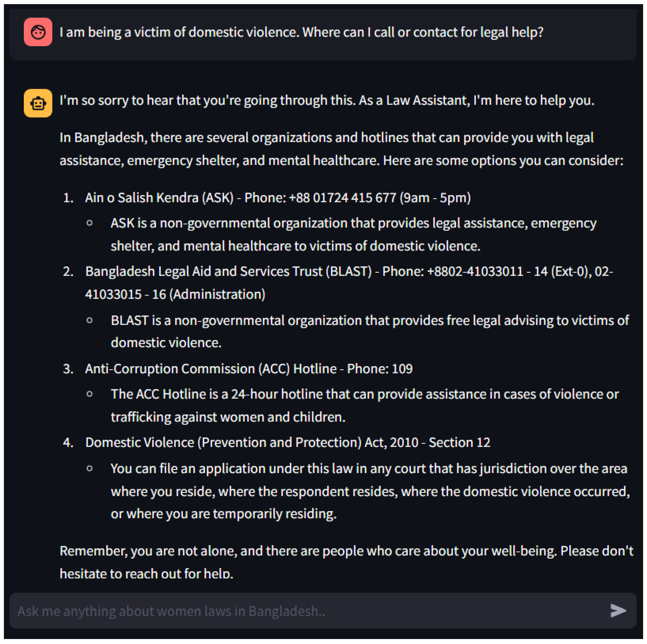Image resolution: width=647 pixels, height=644 pixels.
Task: Click the BLAST free legal advising description
Action: pos(370,331)
